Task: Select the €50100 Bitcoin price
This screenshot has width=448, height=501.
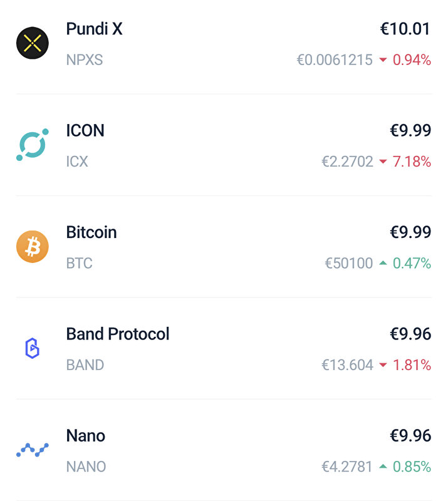Action: pos(349,263)
